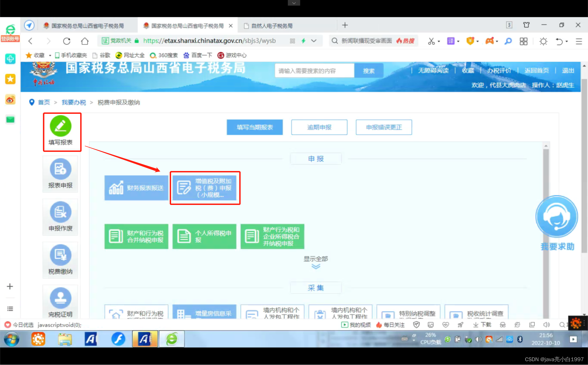The height and width of the screenshot is (365, 588).
Task: Open the address bar dropdown chevron
Action: pyautogui.click(x=314, y=41)
